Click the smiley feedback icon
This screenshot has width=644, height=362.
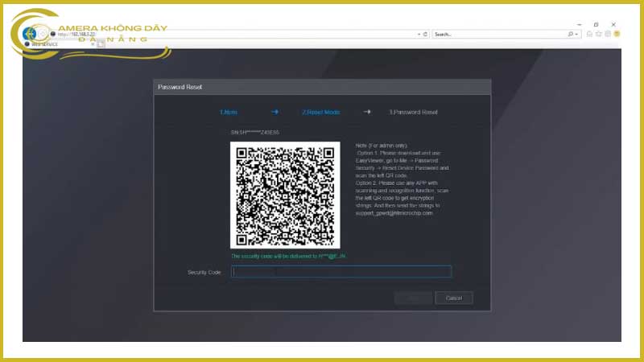tap(617, 34)
